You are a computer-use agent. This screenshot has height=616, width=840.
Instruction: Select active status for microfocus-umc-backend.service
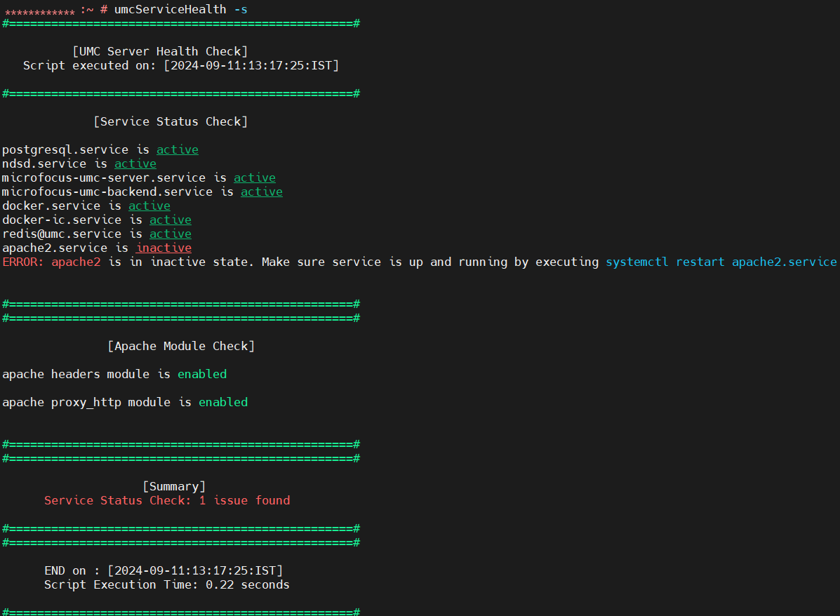pos(261,192)
